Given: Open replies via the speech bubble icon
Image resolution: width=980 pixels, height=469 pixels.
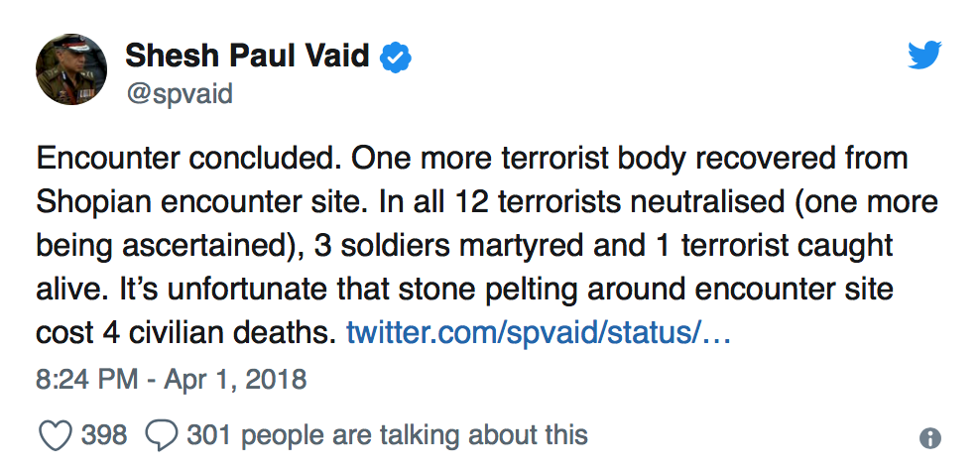Looking at the screenshot, I should (x=161, y=435).
